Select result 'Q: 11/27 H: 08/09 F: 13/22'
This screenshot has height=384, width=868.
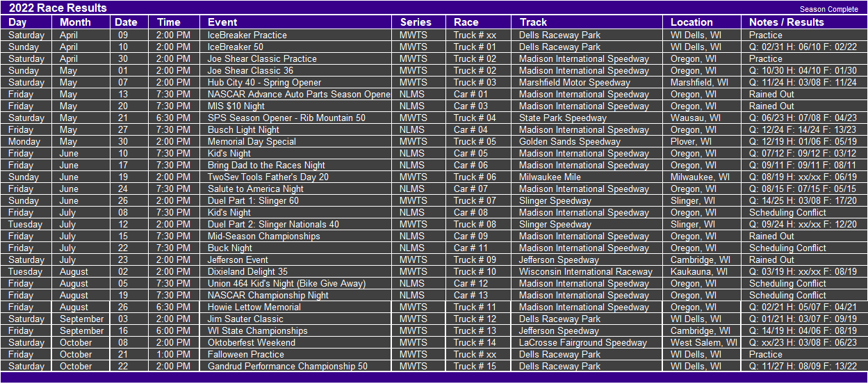coord(803,366)
